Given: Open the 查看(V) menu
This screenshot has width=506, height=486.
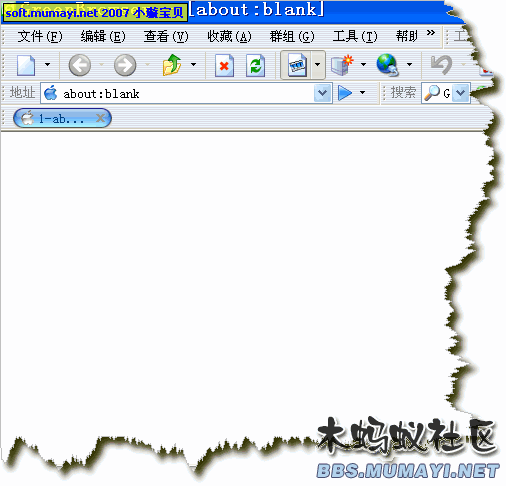Looking at the screenshot, I should (x=166, y=36).
